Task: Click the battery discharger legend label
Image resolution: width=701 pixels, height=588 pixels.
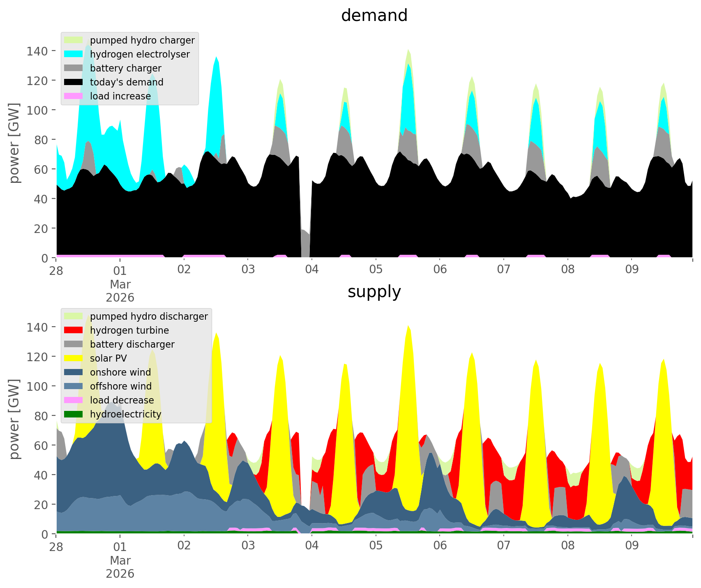Action: (132, 344)
